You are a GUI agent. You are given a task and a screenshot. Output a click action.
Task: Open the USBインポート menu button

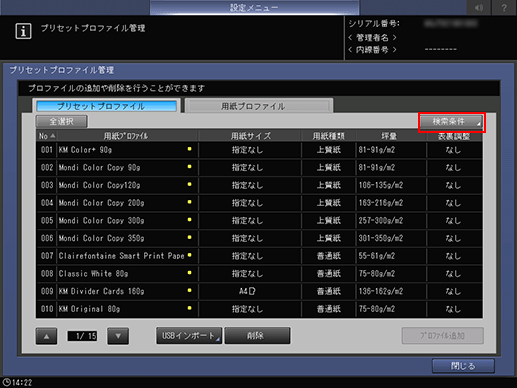189,335
